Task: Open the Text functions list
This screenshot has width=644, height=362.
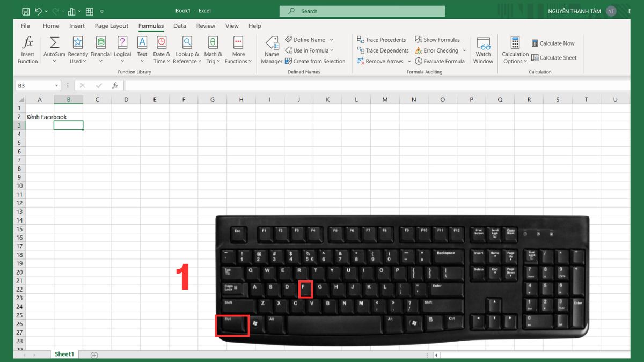Action: tap(142, 50)
